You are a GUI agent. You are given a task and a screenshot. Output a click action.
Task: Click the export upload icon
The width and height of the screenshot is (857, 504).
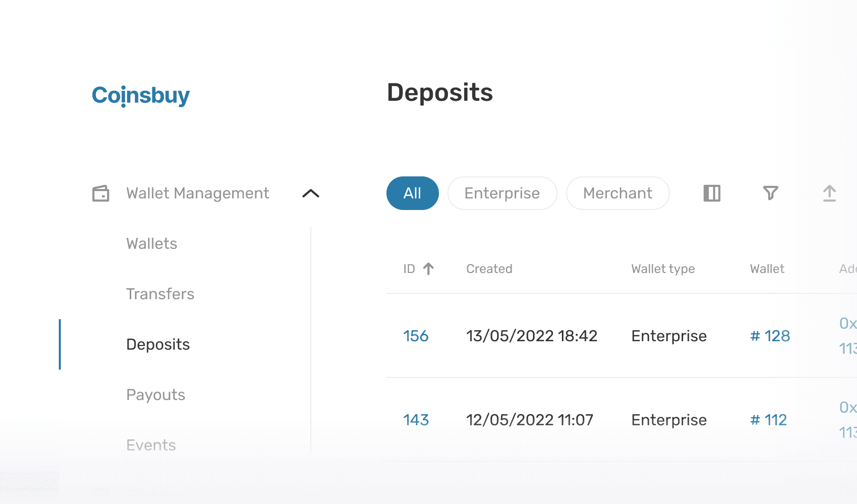pos(830,193)
